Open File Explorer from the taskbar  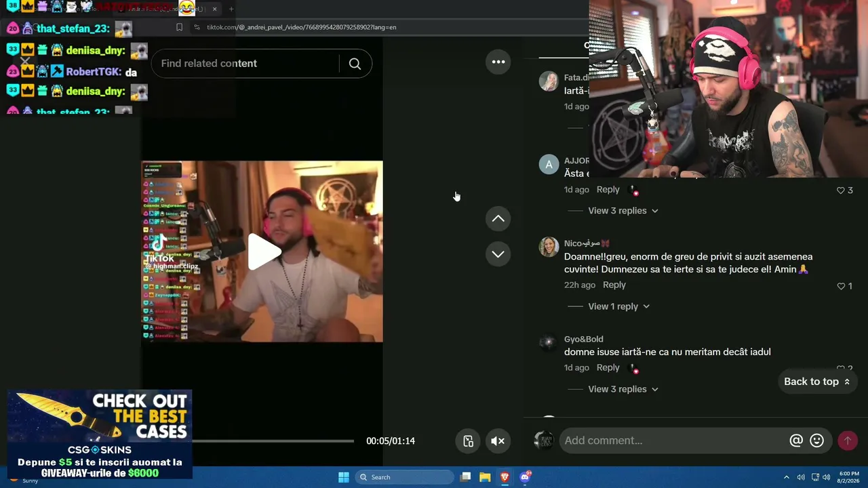[x=485, y=477]
